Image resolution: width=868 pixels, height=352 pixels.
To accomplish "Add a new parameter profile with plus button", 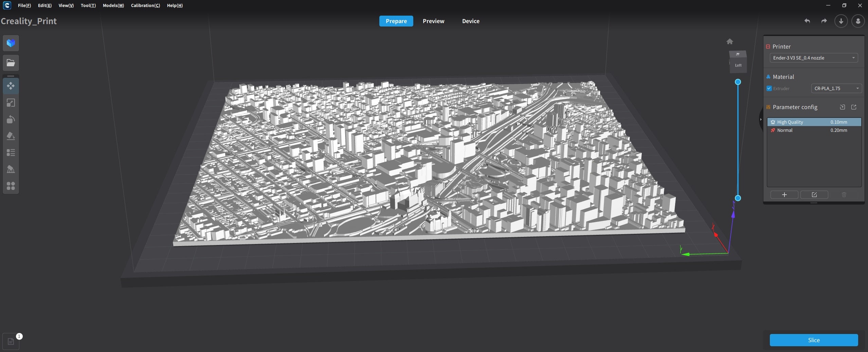I will point(784,195).
